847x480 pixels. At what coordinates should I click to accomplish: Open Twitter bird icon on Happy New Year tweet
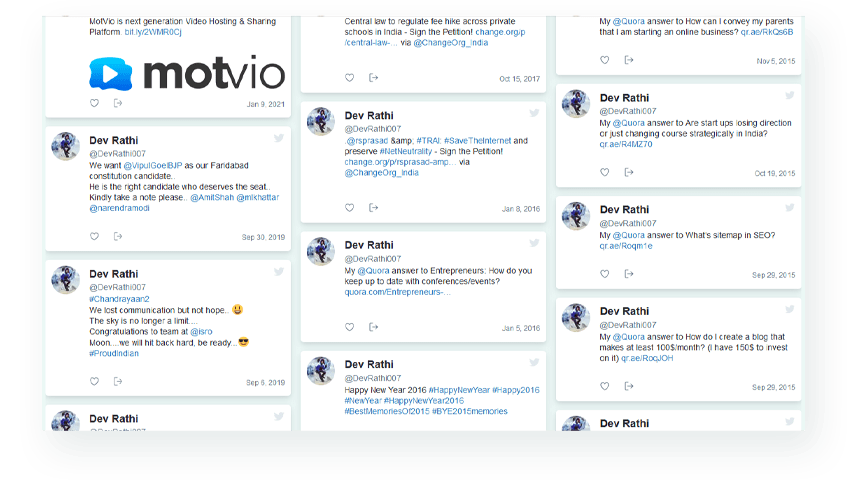534,362
